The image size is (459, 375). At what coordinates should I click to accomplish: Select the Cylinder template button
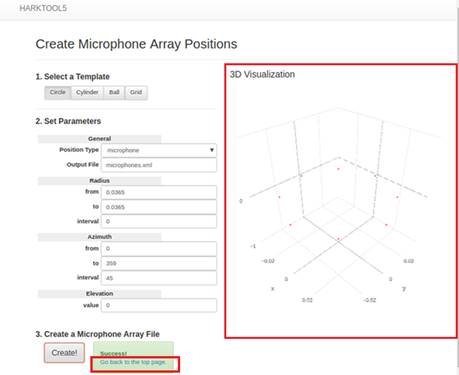click(87, 92)
